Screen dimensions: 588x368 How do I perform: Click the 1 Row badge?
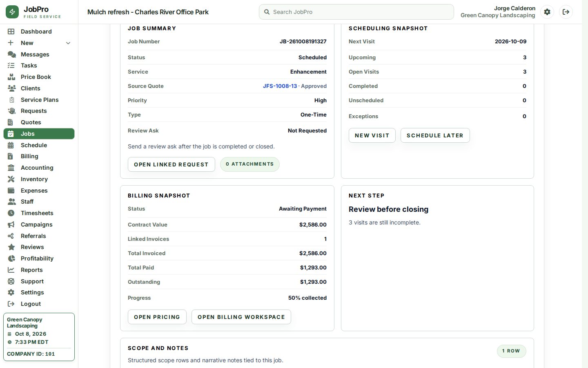tap(511, 351)
